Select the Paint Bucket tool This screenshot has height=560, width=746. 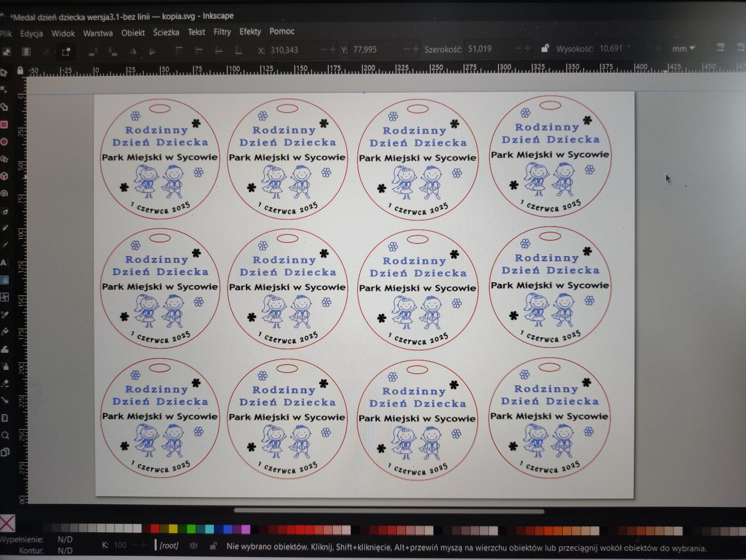4,332
